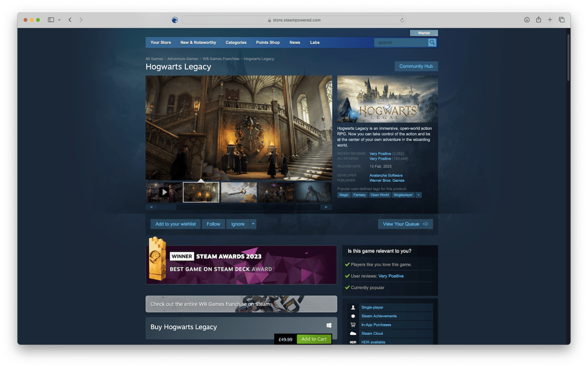Viewport: 588px width, 368px height.
Task: Click the Steam Cloud icon
Action: coord(353,334)
